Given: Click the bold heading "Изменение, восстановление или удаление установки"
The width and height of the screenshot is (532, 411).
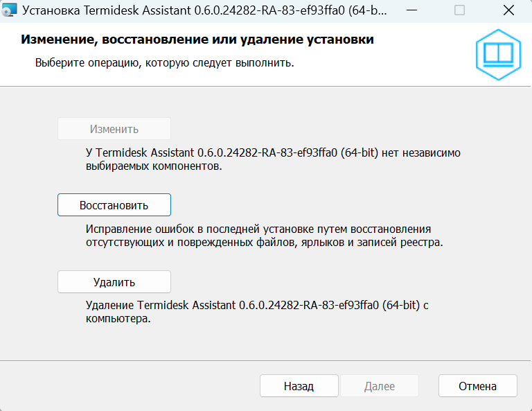Looking at the screenshot, I should pyautogui.click(x=197, y=40).
